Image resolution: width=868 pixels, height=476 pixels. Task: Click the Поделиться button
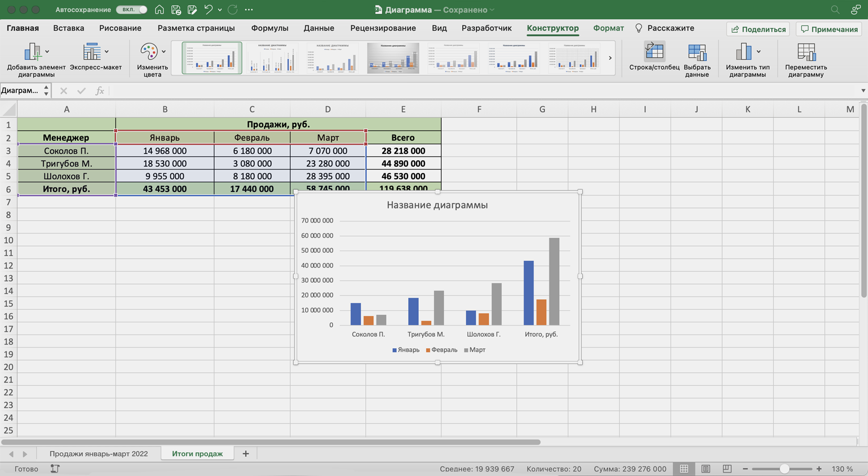[758, 29]
